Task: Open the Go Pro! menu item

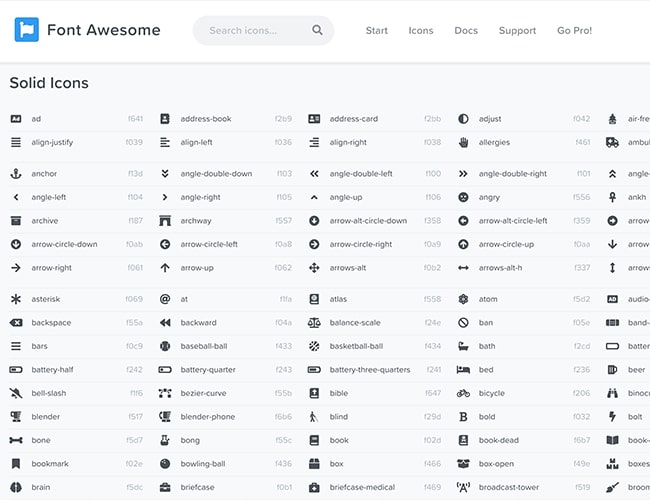Action: (574, 30)
